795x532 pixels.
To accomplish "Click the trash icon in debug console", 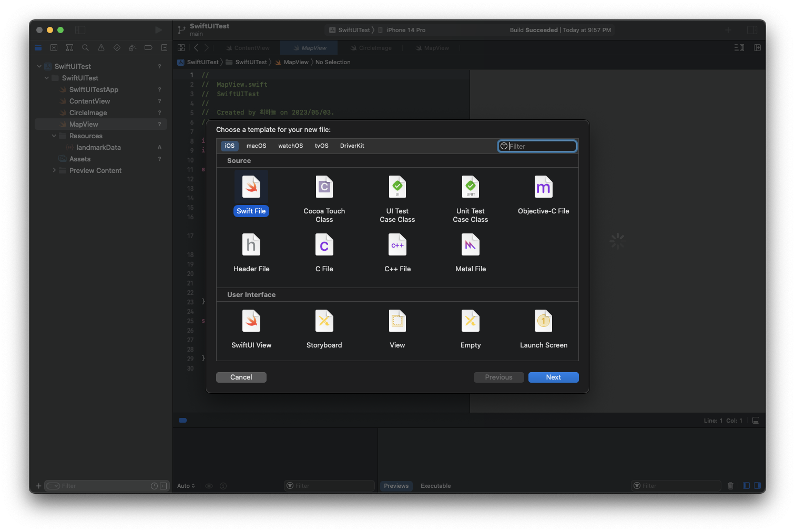I will (x=730, y=486).
